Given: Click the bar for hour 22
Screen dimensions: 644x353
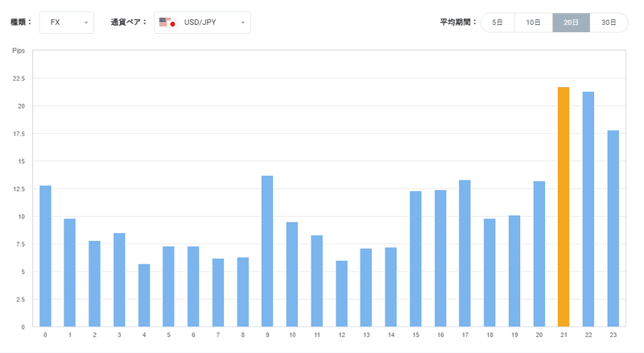Looking at the screenshot, I should [x=588, y=210].
